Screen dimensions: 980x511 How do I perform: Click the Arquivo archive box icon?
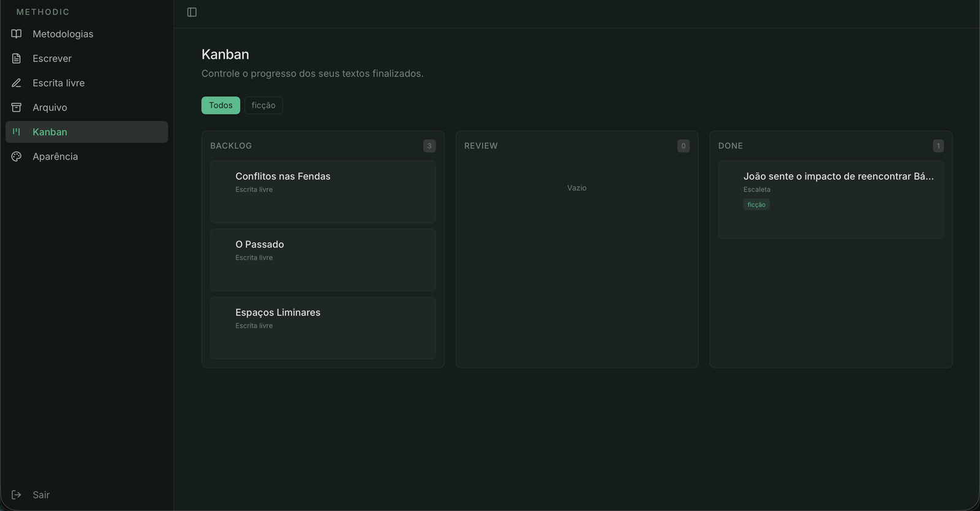(x=17, y=107)
